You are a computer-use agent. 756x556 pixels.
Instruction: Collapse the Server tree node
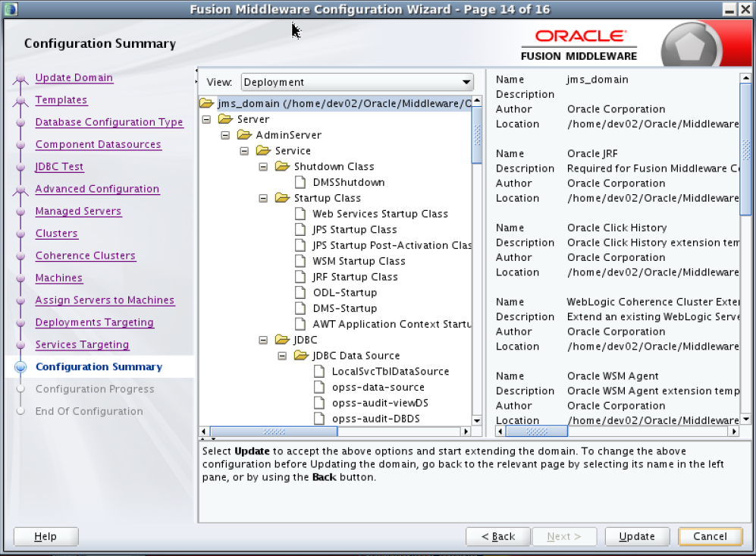click(206, 119)
